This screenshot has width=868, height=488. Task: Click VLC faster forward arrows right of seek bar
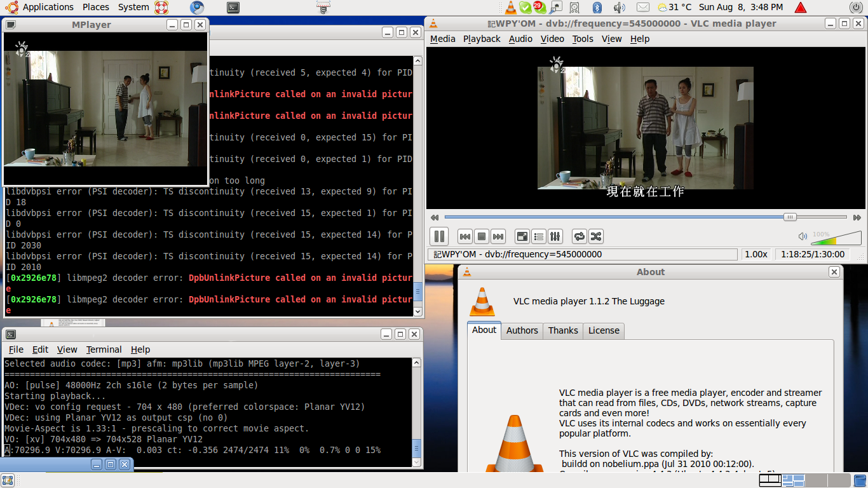pos(857,217)
